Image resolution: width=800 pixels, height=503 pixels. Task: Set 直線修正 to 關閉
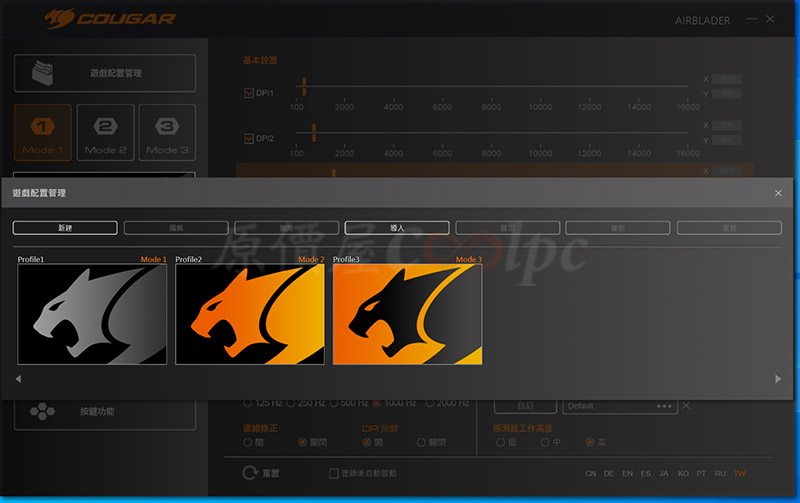coord(303,442)
